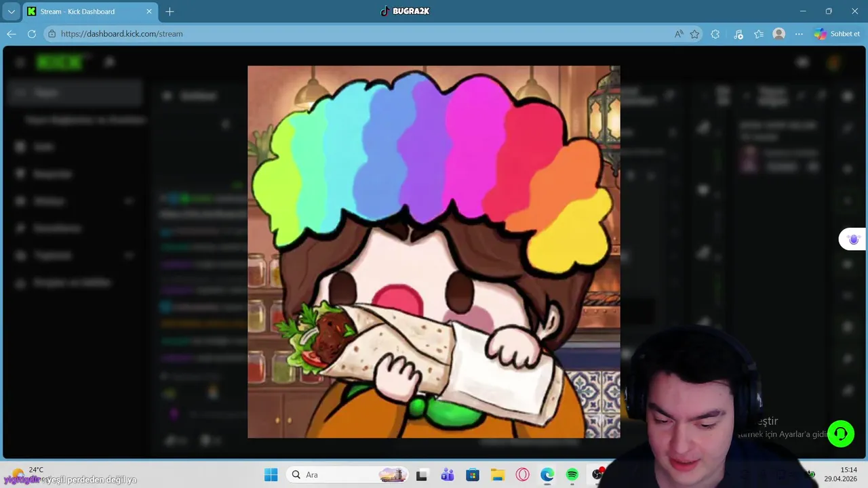The height and width of the screenshot is (488, 868).
Task: Start Read aloud for this page
Action: [679, 34]
